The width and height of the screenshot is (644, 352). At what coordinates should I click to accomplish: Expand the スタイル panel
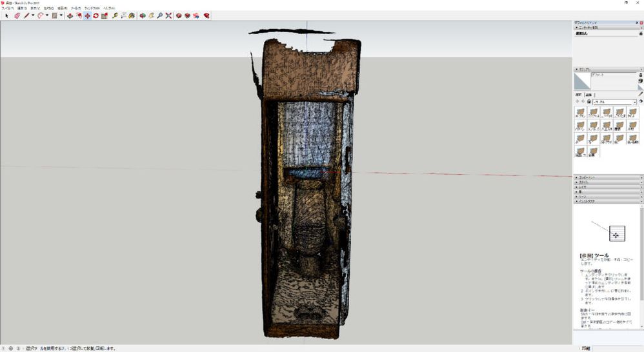click(609, 182)
